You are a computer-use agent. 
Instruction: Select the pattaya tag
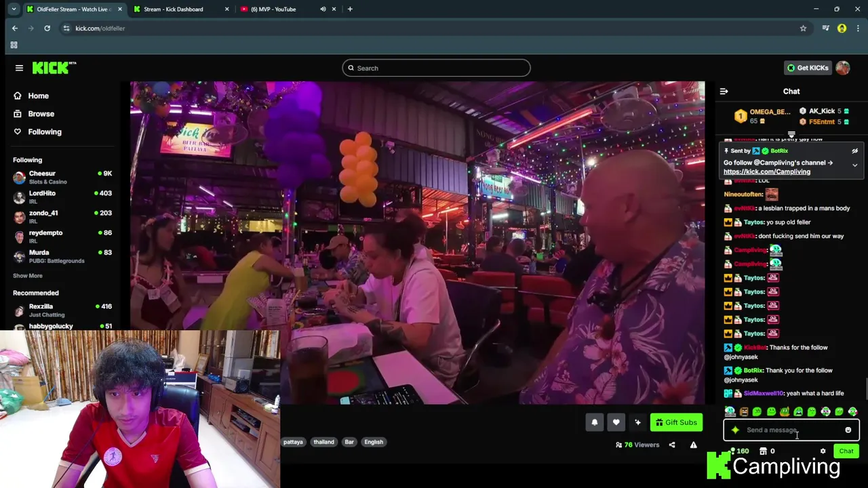pos(293,442)
